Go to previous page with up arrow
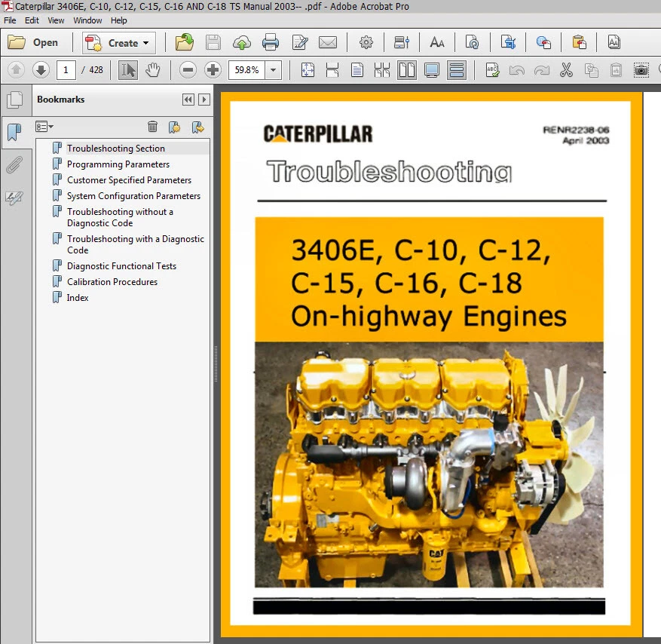The image size is (661, 644). tap(16, 70)
